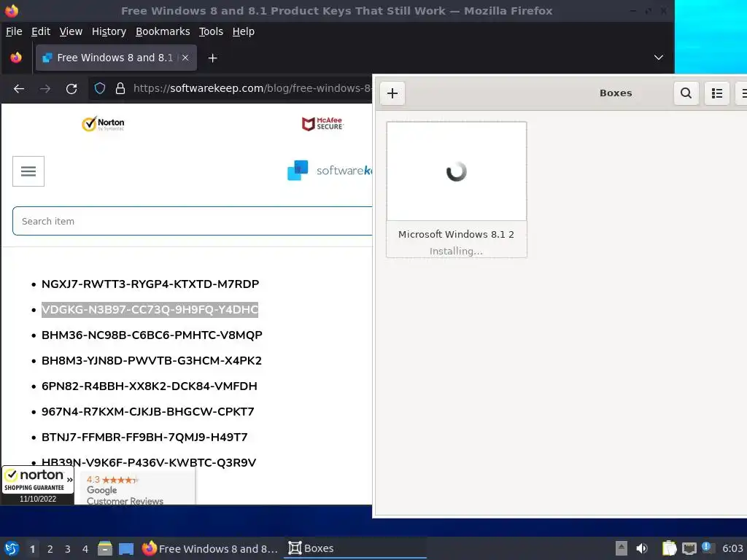The image size is (747, 560).
Task: Reload the current page
Action: click(x=71, y=88)
